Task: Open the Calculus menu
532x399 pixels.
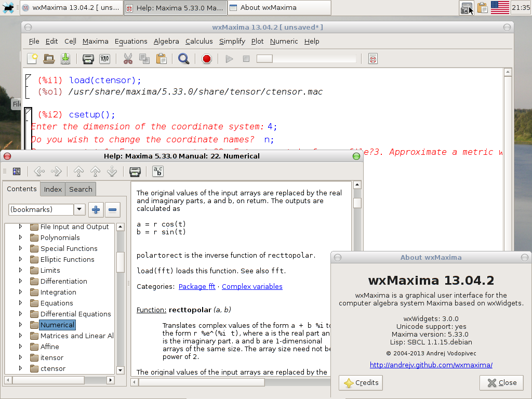Action: (x=199, y=42)
